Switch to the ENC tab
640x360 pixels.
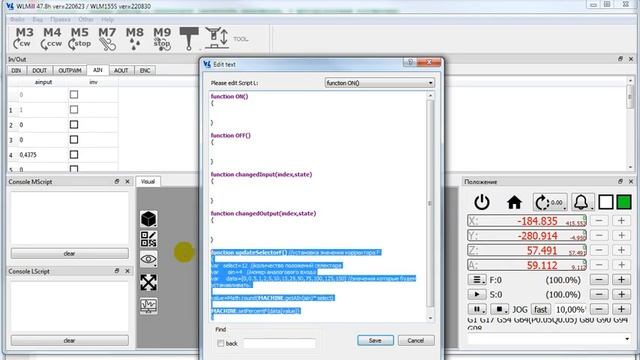point(145,71)
